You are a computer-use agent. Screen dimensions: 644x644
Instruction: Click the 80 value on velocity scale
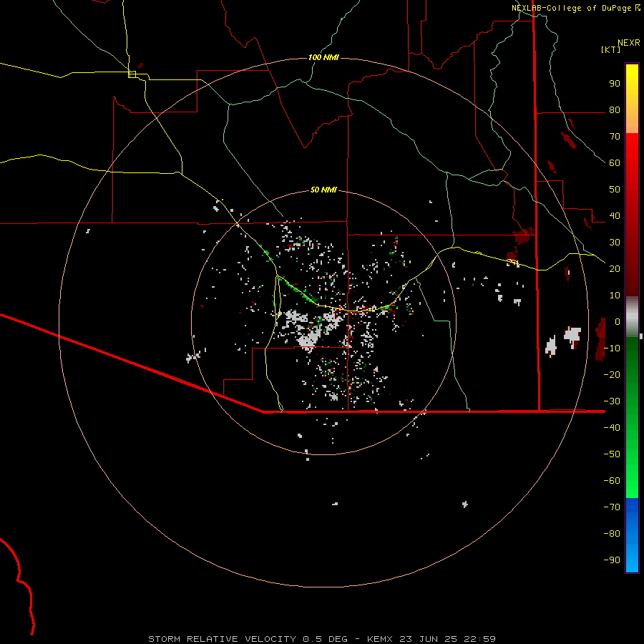click(615, 110)
